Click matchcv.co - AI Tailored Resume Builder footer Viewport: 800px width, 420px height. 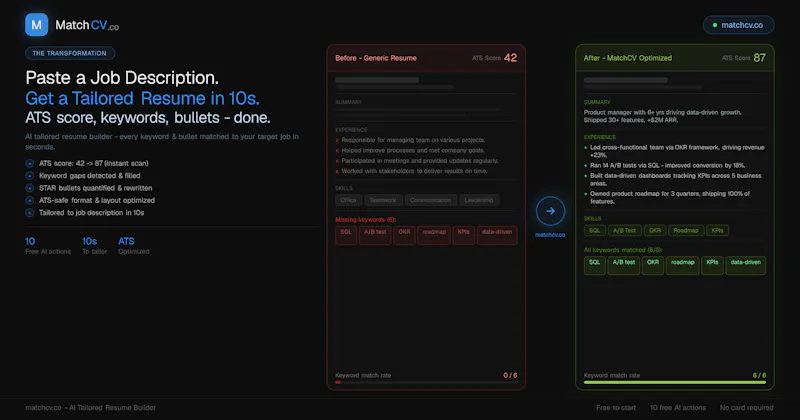coord(90,408)
